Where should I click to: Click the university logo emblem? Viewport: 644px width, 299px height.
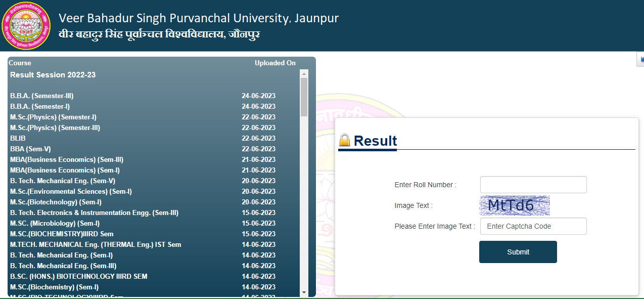tap(26, 25)
